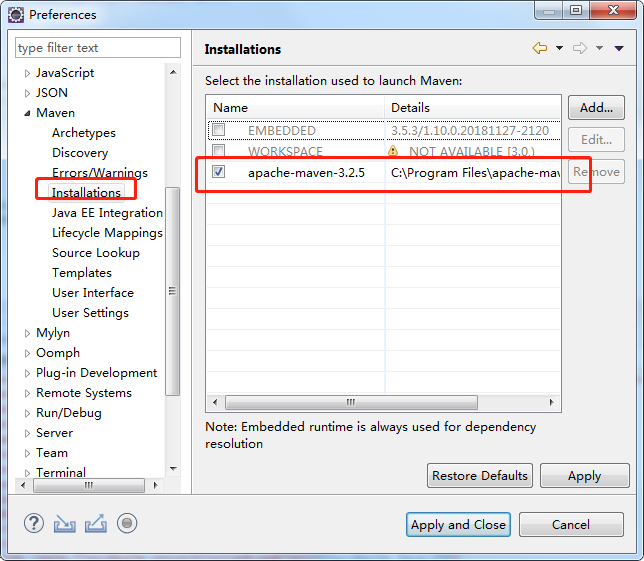644x561 pixels.
Task: Expand the Plug-in Development node
Action: 27,373
